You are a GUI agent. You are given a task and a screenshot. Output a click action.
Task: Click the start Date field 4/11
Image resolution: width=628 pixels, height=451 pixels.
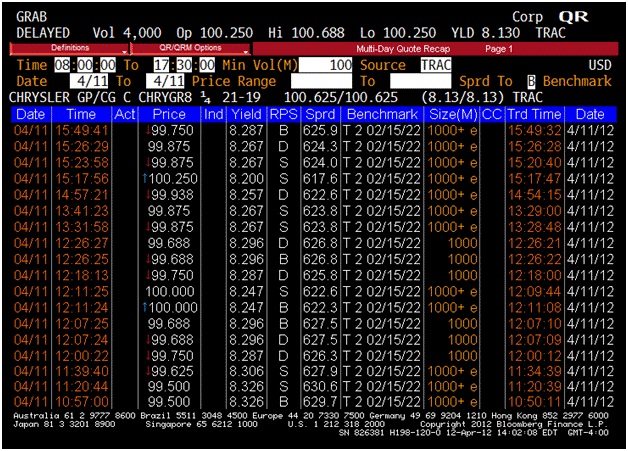click(x=89, y=81)
